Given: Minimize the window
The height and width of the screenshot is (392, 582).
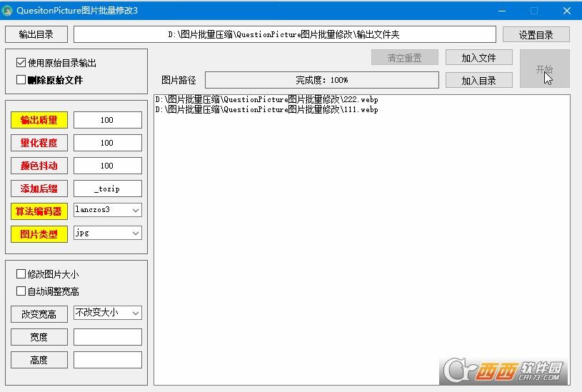Looking at the screenshot, I should (502, 11).
